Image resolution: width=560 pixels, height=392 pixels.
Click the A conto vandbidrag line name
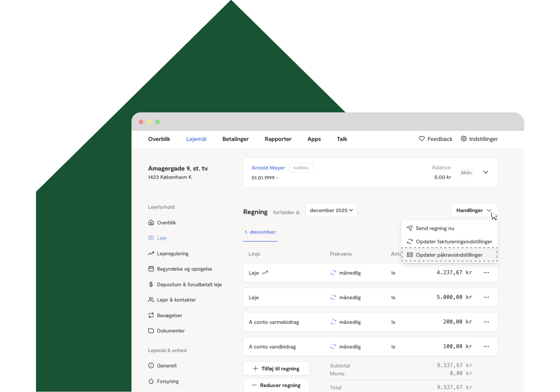(x=272, y=347)
